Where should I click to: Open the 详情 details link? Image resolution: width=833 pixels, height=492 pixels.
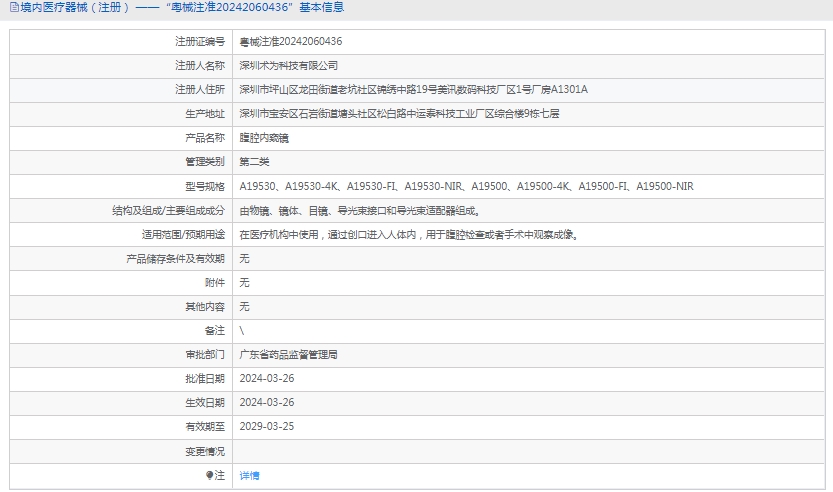(249, 476)
